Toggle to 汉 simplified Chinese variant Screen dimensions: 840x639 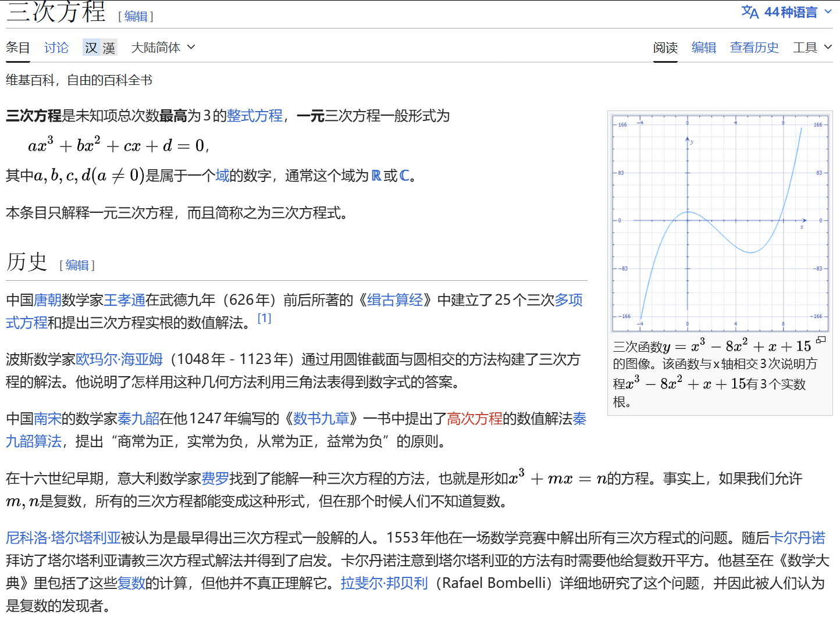[x=90, y=47]
